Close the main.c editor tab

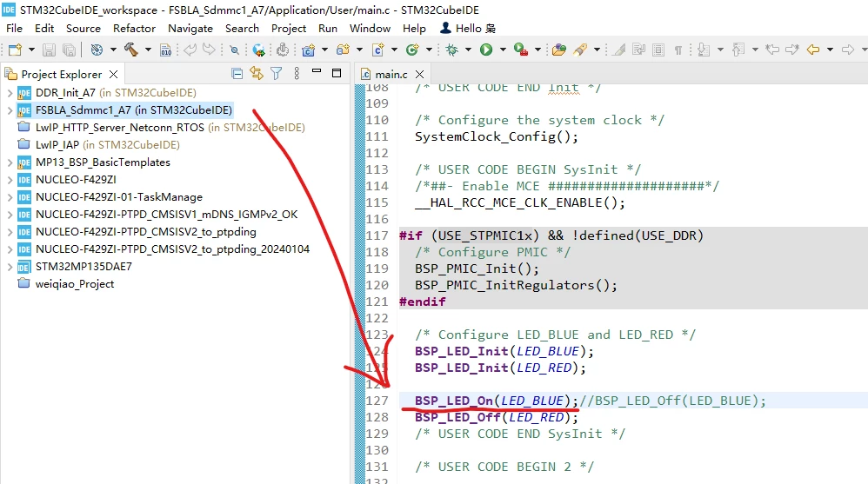click(x=419, y=74)
